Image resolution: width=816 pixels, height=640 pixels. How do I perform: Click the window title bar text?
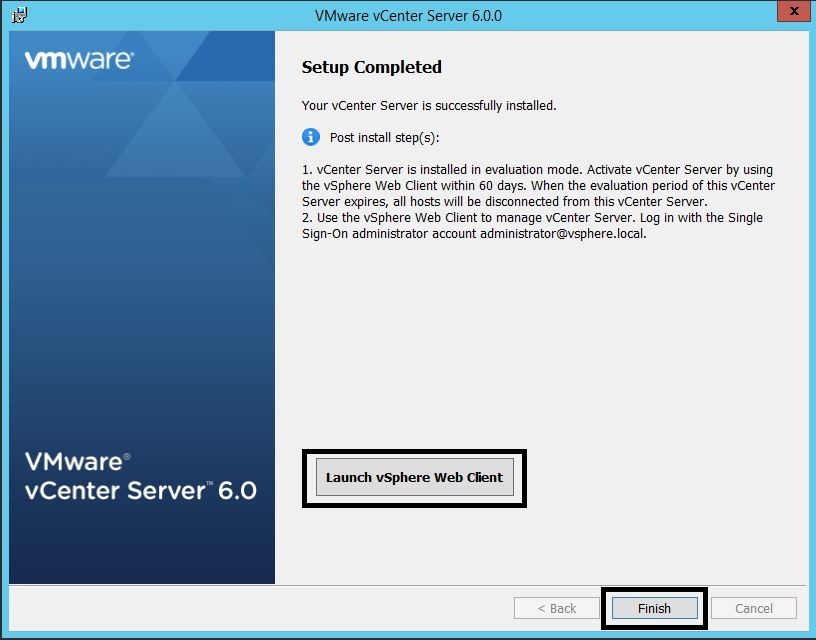(x=408, y=15)
